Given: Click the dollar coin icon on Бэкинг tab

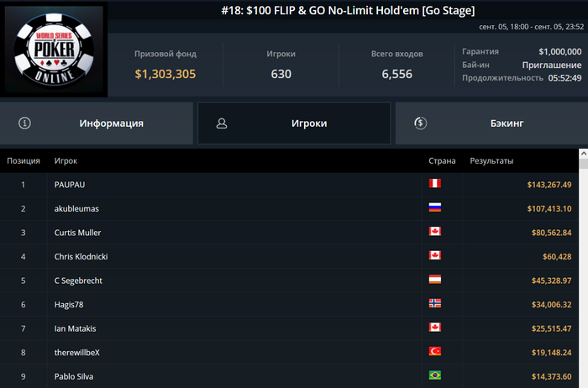Looking at the screenshot, I should [420, 123].
